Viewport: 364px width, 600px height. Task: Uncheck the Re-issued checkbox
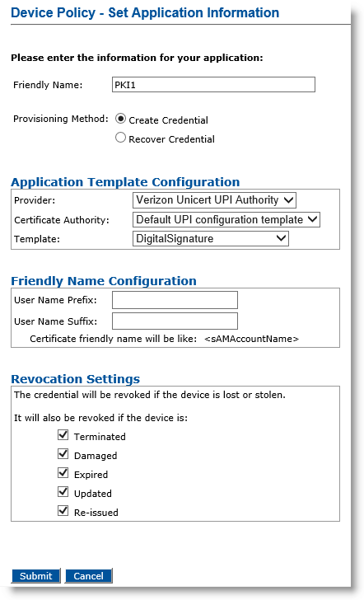click(63, 510)
